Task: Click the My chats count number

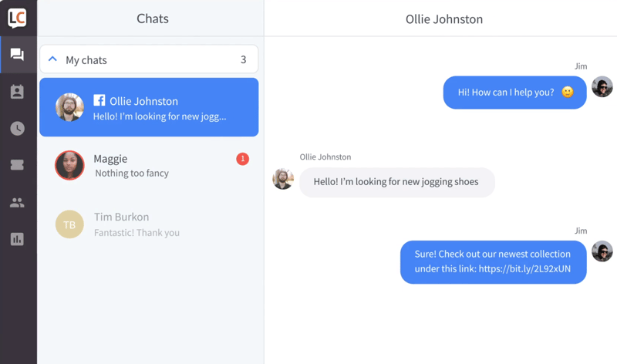Action: tap(244, 59)
